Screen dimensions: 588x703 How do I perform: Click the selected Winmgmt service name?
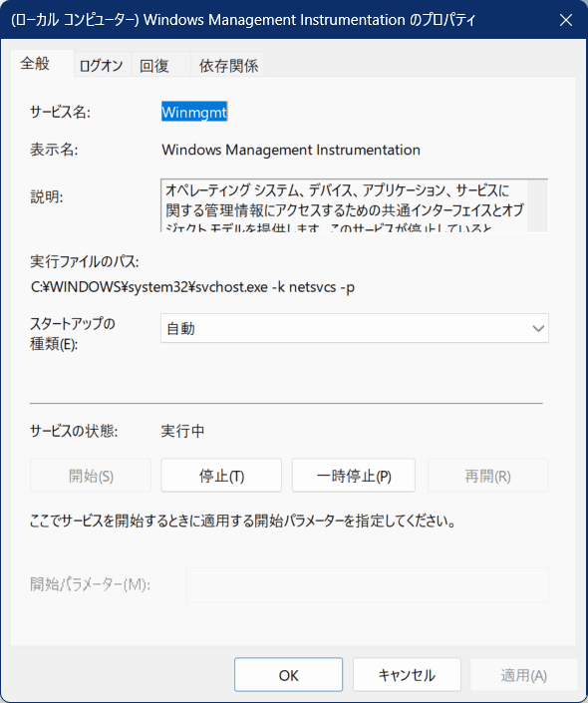pyautogui.click(x=194, y=112)
